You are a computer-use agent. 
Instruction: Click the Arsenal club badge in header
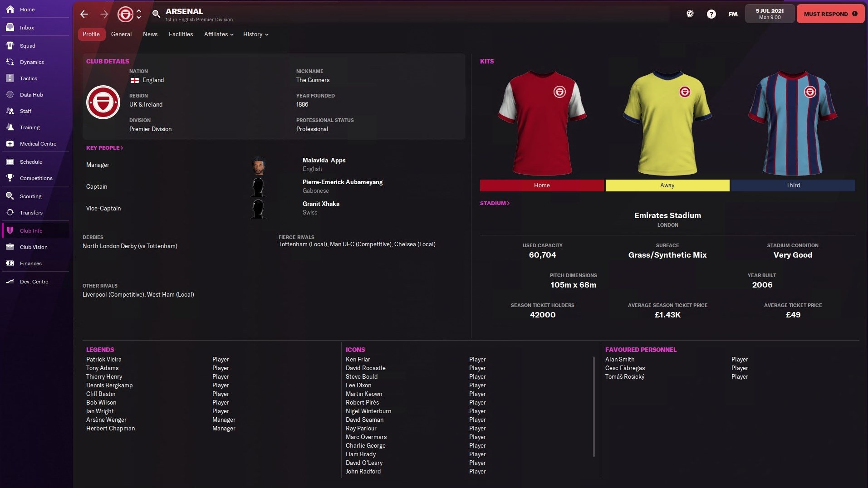125,14
